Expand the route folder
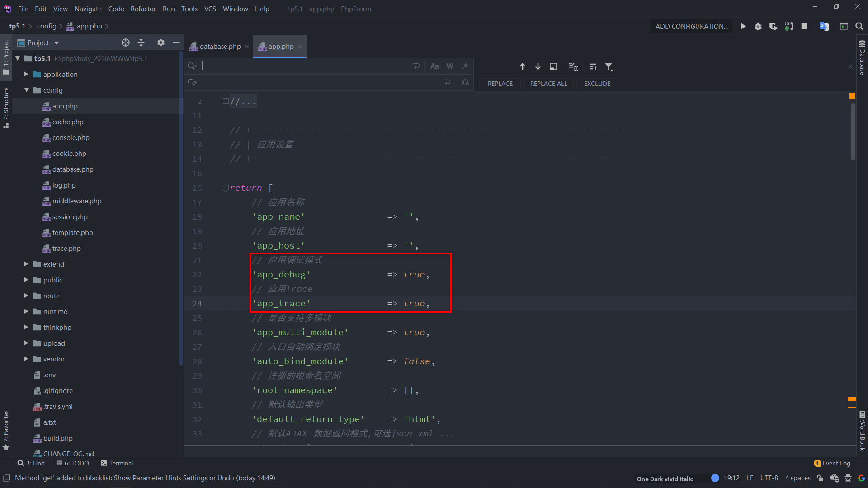The image size is (868, 488). (x=26, y=296)
